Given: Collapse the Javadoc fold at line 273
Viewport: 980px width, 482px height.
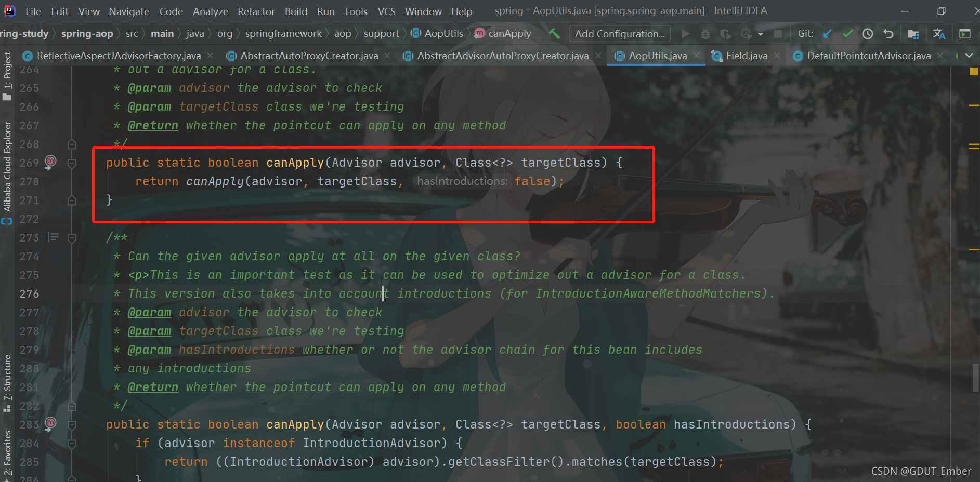Looking at the screenshot, I should click(72, 238).
